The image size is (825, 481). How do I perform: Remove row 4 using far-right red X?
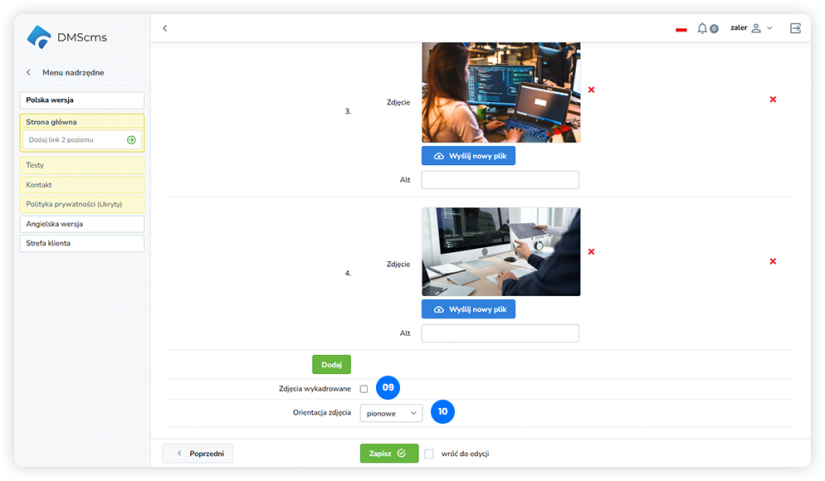(773, 261)
